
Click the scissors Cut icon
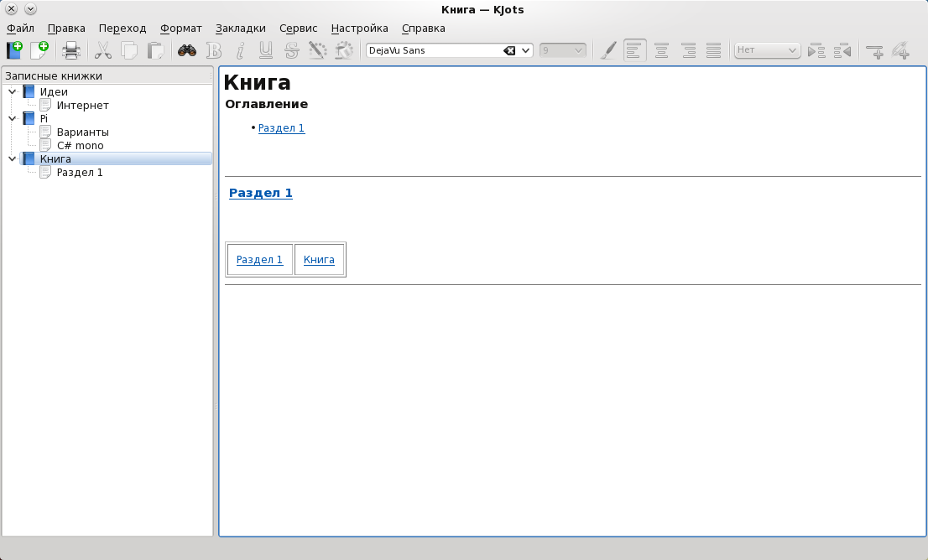103,50
